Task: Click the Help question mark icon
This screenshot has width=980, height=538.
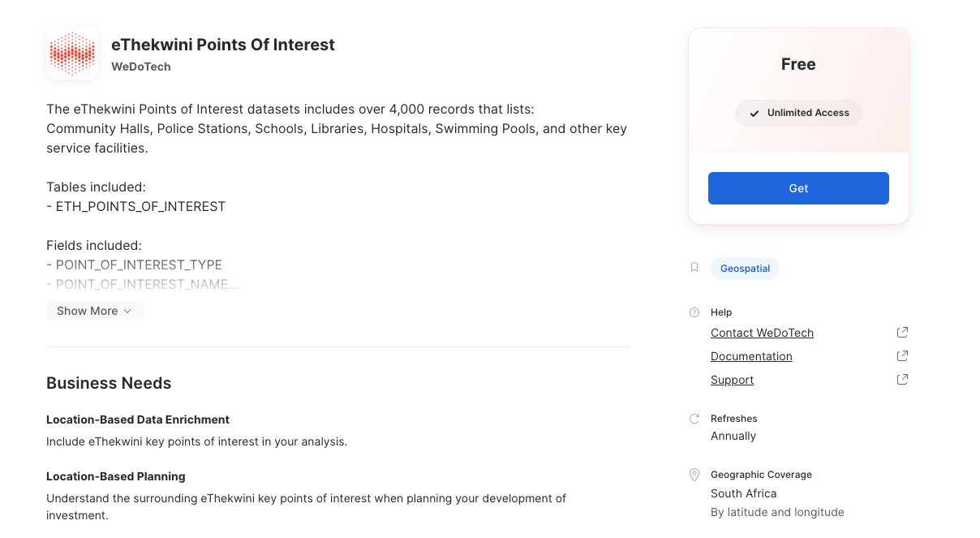Action: (694, 312)
